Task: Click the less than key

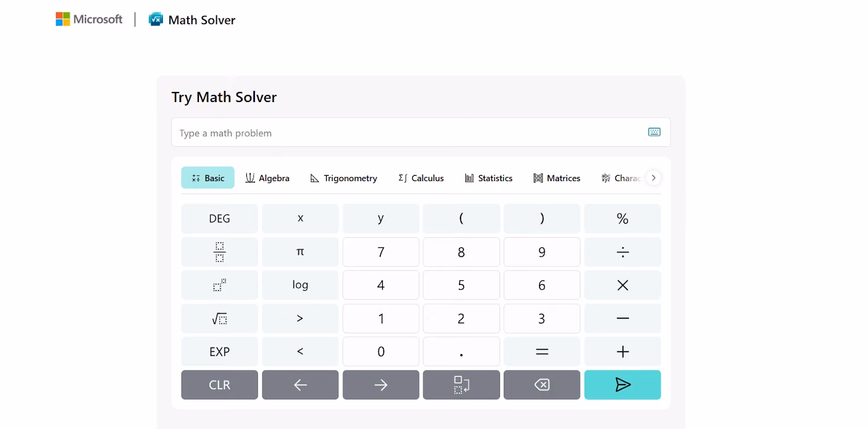Action: 301,352
